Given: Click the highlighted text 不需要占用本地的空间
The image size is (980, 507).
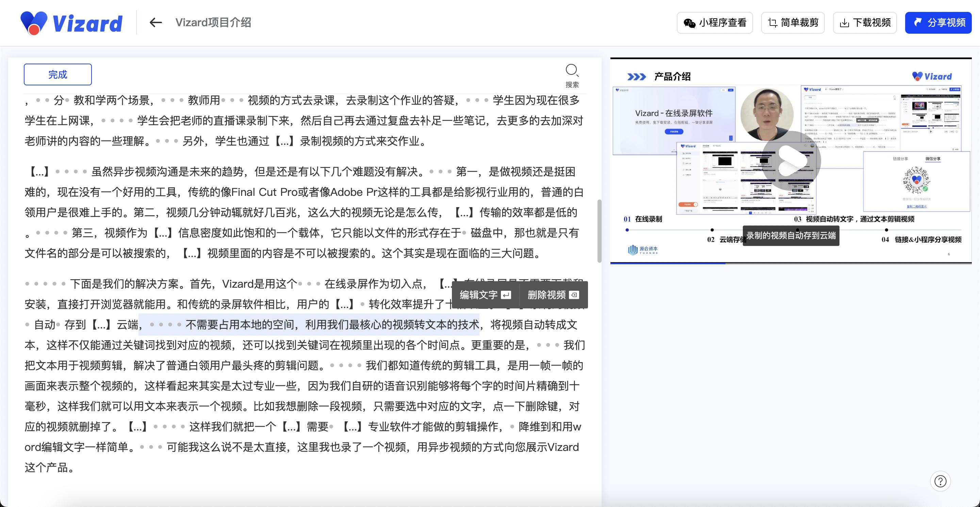Looking at the screenshot, I should coord(240,325).
